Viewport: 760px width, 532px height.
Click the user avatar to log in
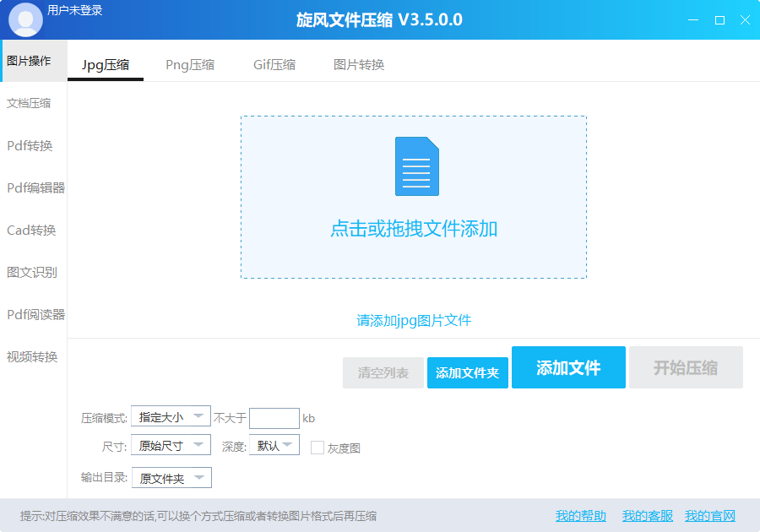pyautogui.click(x=25, y=19)
